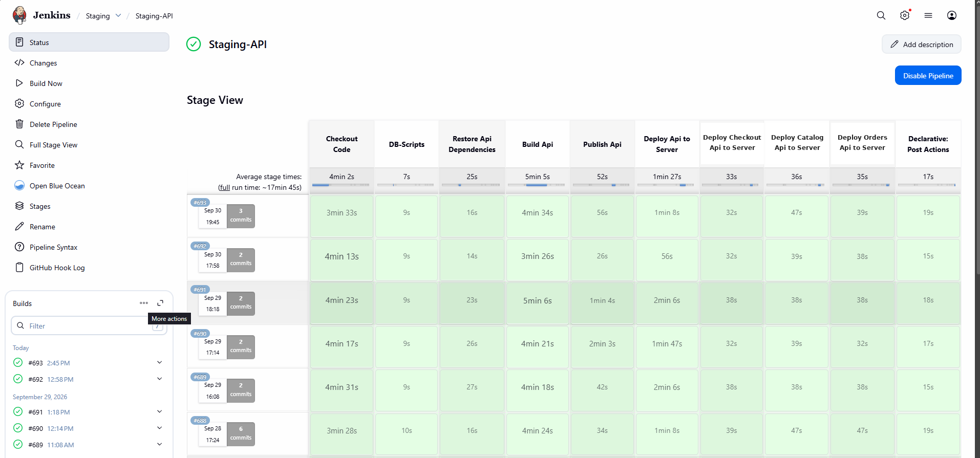The image size is (980, 458).
Task: Click the Open Blue Ocean icon
Action: coord(19,185)
